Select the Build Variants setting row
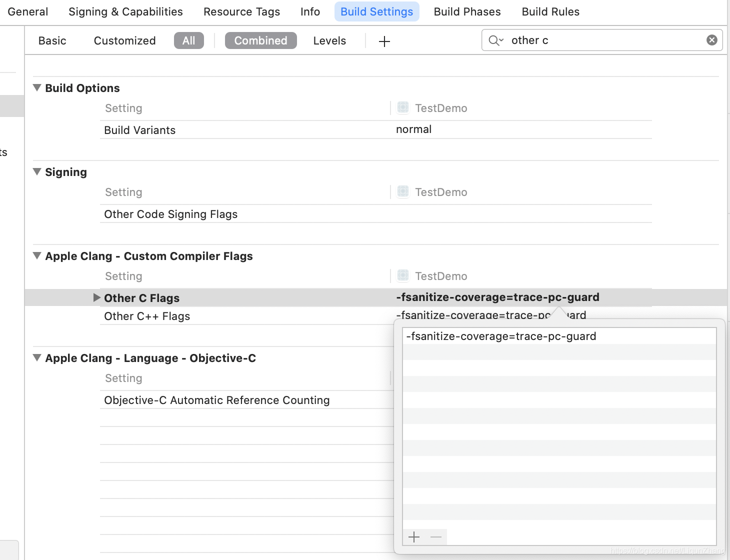 [x=376, y=130]
